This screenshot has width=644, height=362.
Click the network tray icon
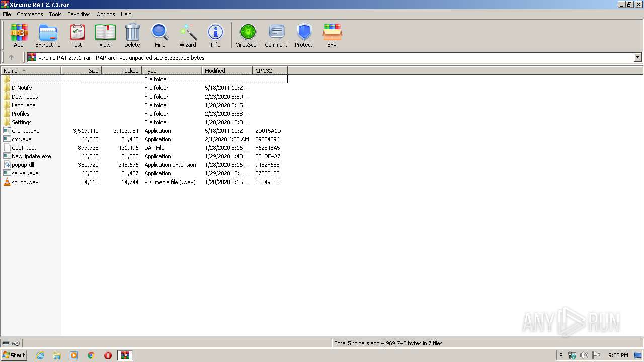coord(572,355)
